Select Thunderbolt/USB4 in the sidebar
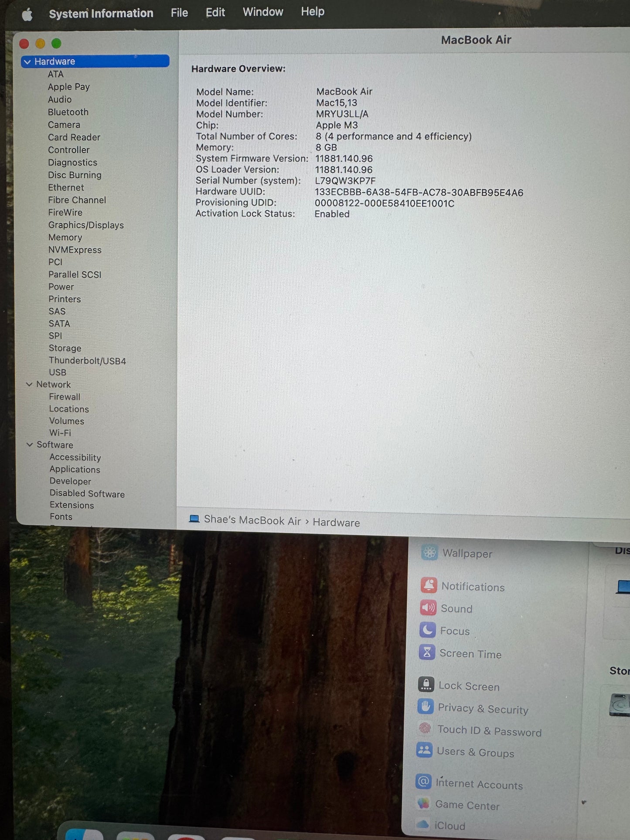630x840 pixels. coord(88,360)
